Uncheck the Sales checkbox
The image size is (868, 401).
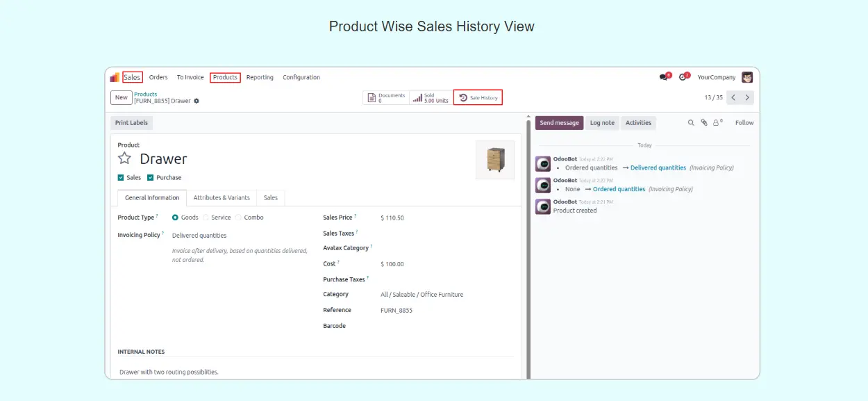click(122, 178)
